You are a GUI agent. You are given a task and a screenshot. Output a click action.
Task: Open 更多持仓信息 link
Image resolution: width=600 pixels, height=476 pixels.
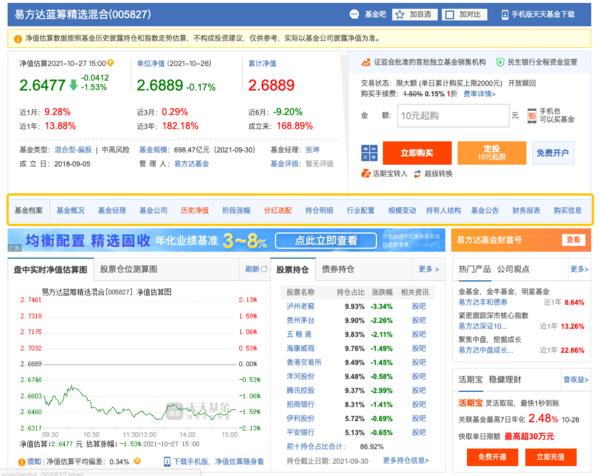click(406, 460)
